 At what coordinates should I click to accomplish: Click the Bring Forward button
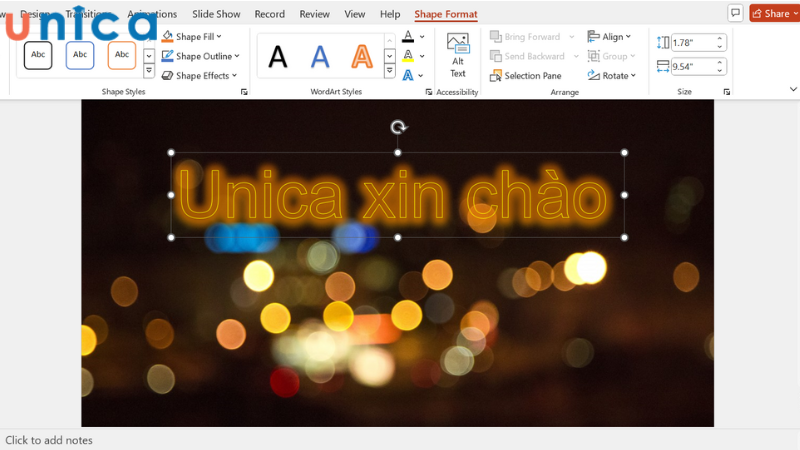pos(526,37)
